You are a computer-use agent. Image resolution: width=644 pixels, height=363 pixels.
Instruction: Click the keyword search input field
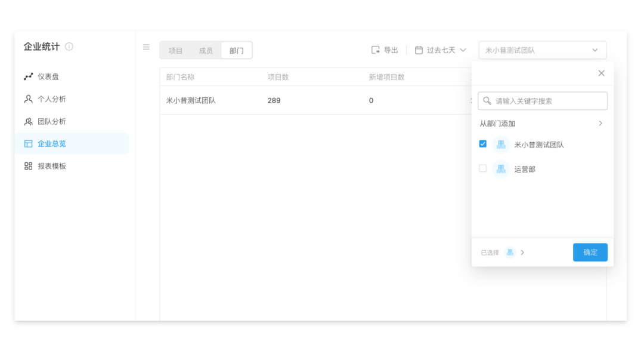click(x=549, y=101)
